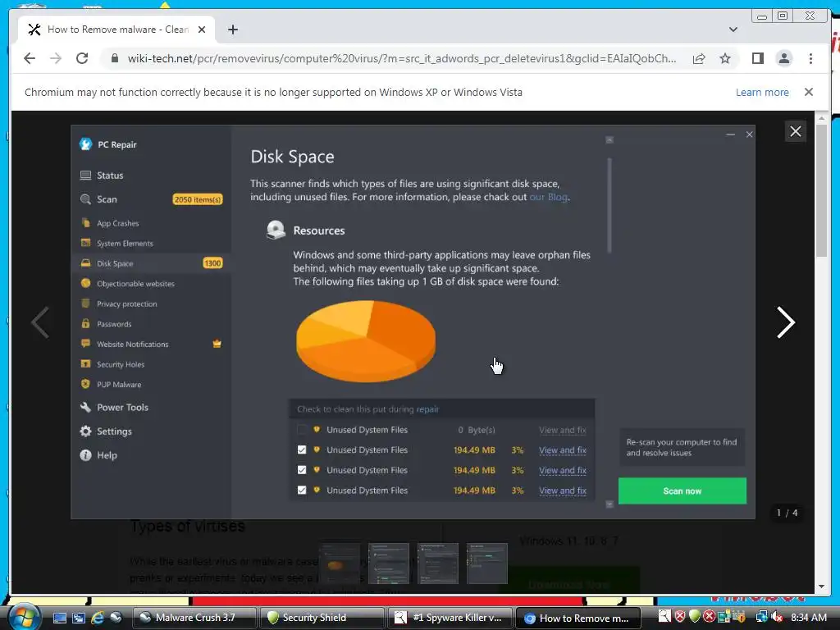Click the PC Repair panel scroll-down arrow
Screen dimensions: 840x630
[x=609, y=504]
